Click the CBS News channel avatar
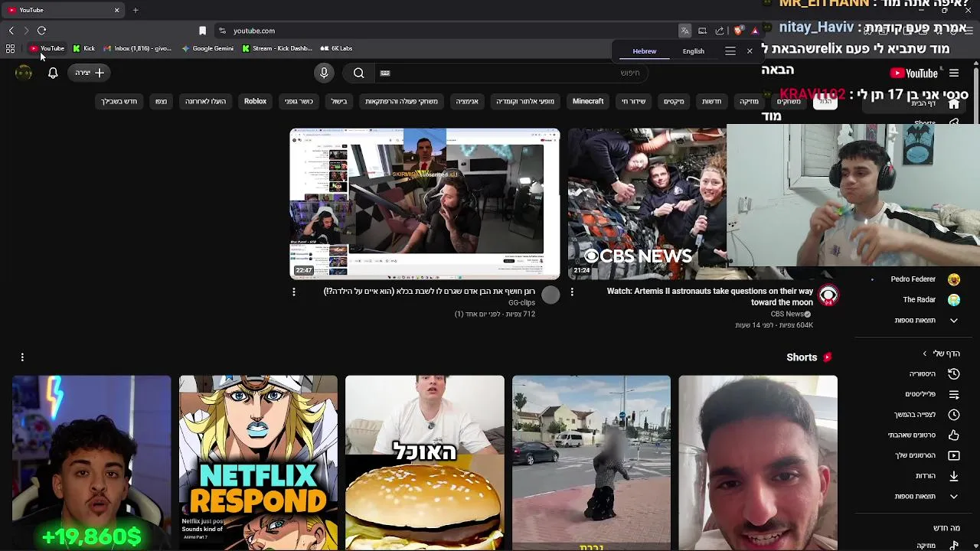 pos(828,295)
